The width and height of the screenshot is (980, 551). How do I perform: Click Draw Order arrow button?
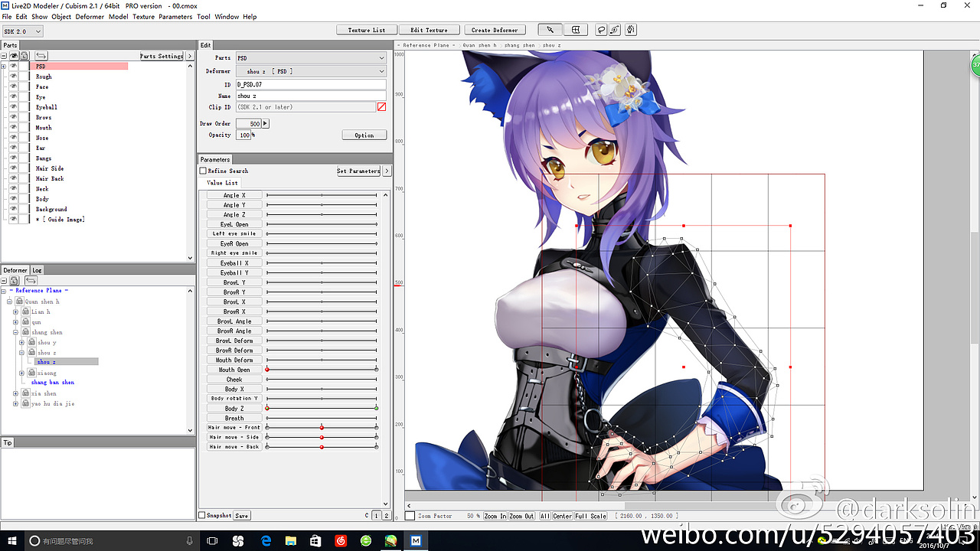pos(266,123)
